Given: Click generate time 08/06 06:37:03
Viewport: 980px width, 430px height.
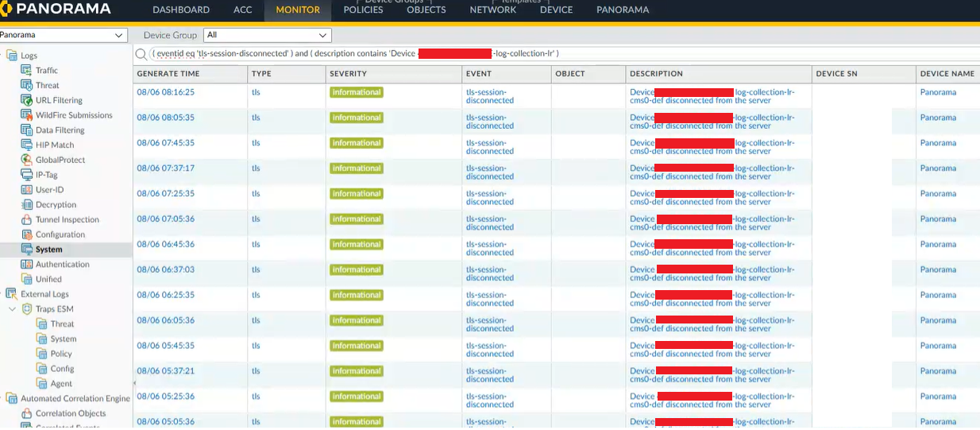Looking at the screenshot, I should (165, 270).
